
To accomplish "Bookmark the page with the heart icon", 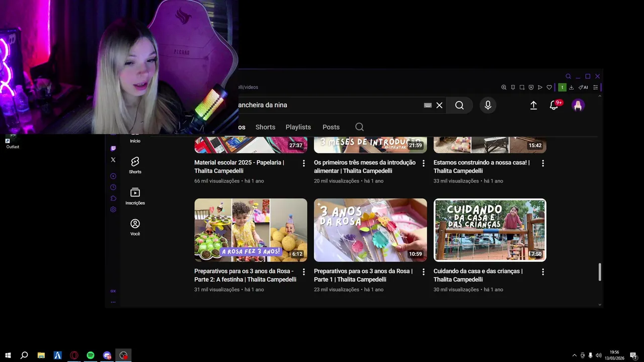I will 549,87.
